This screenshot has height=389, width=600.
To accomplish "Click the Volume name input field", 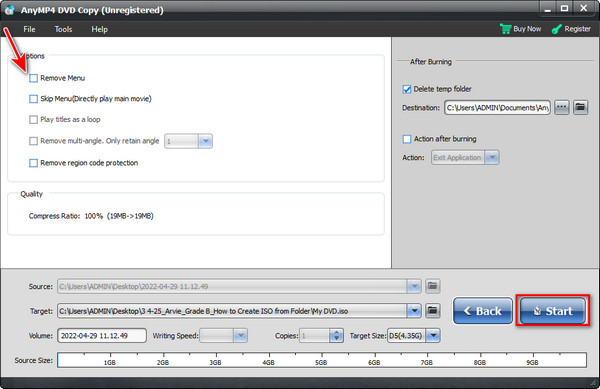I will click(x=102, y=335).
